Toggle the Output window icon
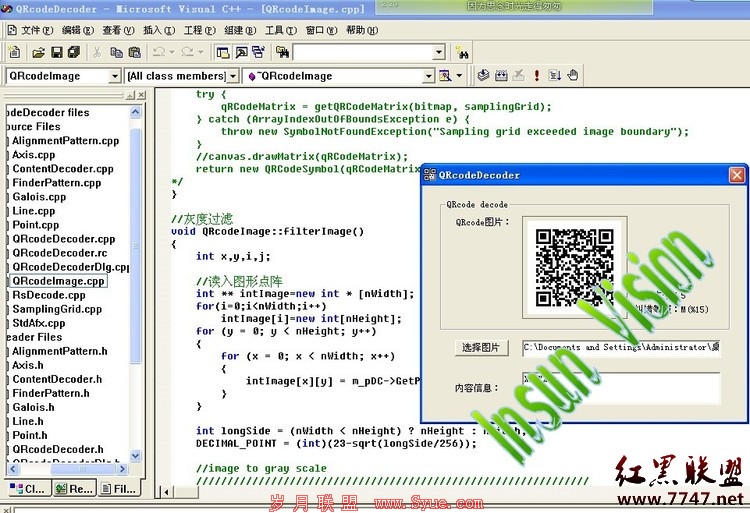This screenshot has width=750, height=513. [241, 52]
